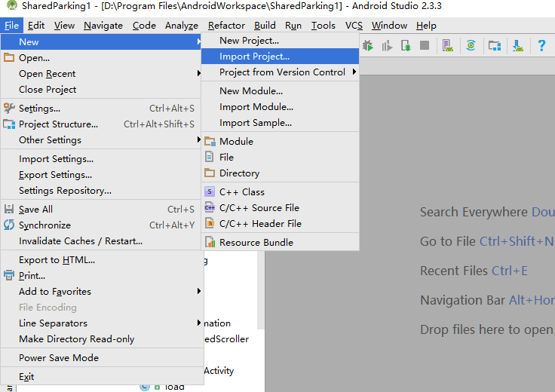Expand the Line Separators submenu arrow
The image size is (555, 392).
click(199, 323)
